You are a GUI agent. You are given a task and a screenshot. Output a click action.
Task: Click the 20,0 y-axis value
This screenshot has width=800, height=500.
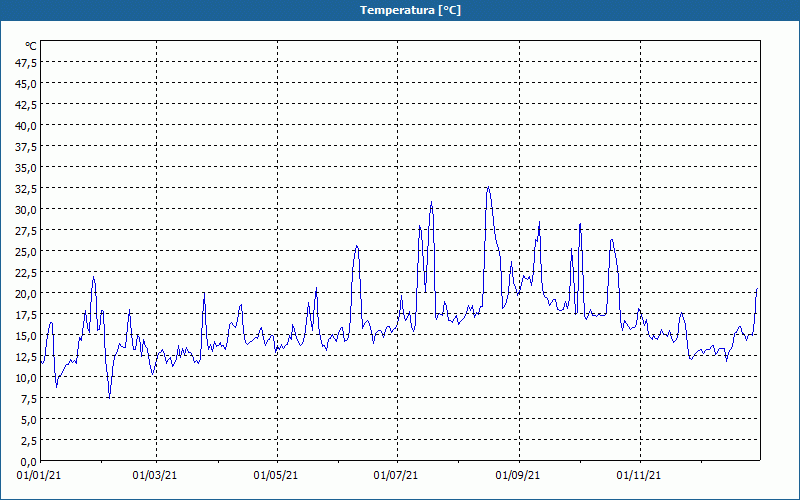click(26, 294)
